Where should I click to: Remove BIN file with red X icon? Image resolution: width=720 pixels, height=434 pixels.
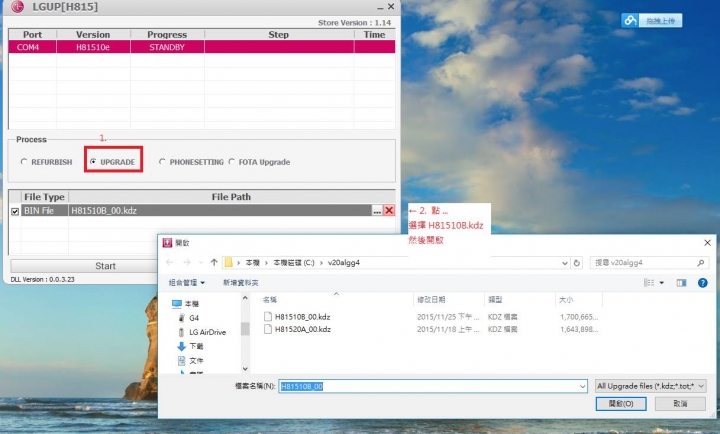(389, 210)
